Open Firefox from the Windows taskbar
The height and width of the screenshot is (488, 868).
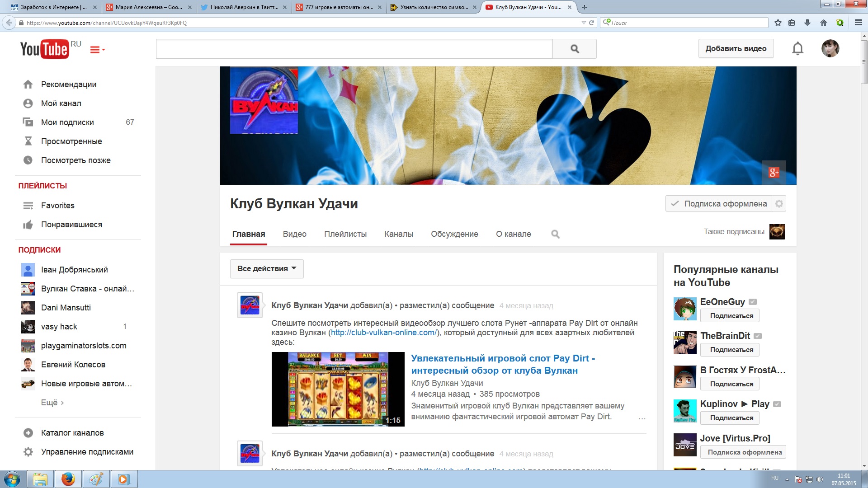click(x=68, y=479)
